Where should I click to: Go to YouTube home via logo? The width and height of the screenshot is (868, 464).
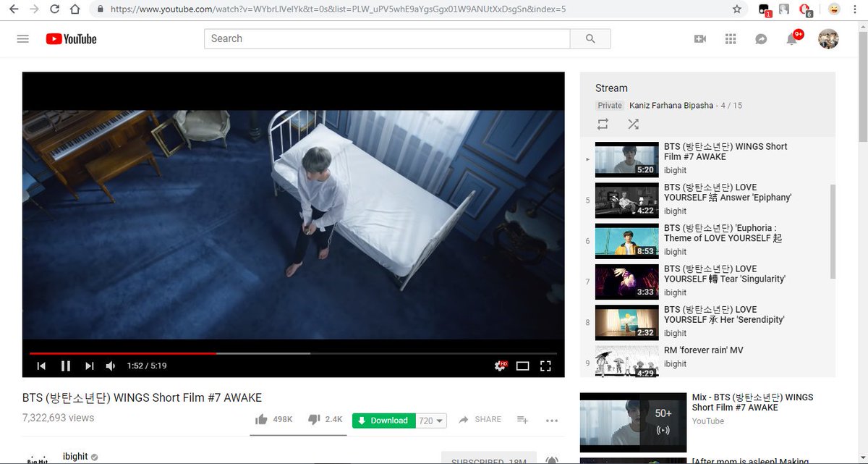pos(71,39)
